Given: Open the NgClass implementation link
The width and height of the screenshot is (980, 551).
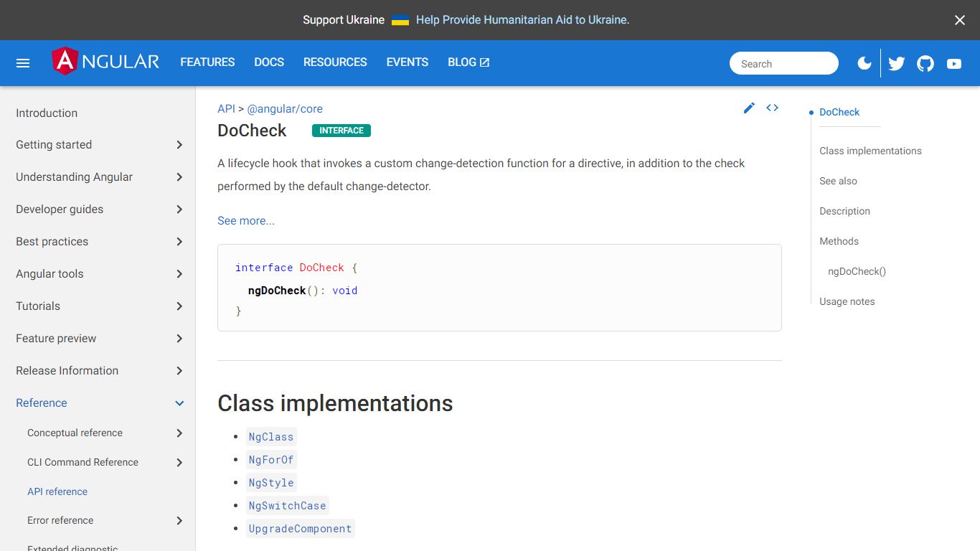Looking at the screenshot, I should coord(271,437).
